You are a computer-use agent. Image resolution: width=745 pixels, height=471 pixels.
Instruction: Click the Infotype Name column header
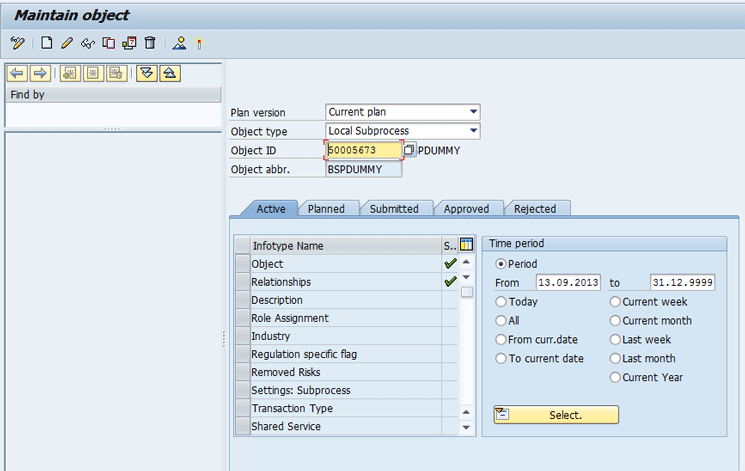tap(345, 246)
